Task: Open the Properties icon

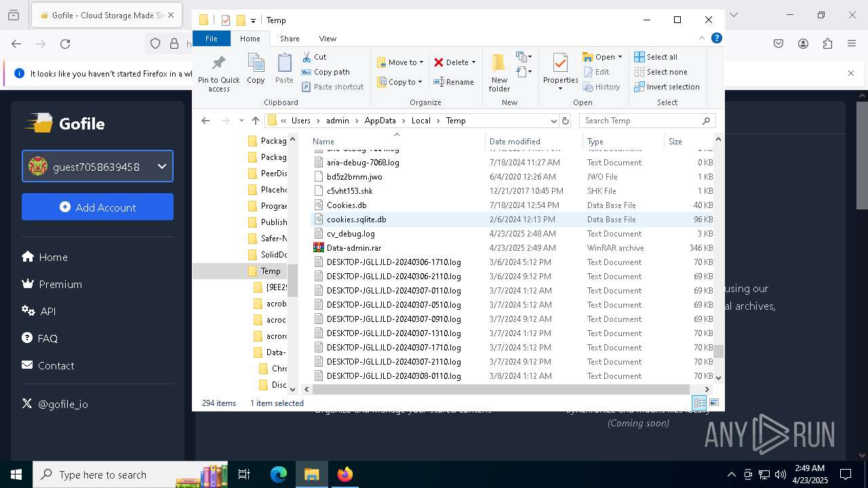Action: click(x=560, y=63)
